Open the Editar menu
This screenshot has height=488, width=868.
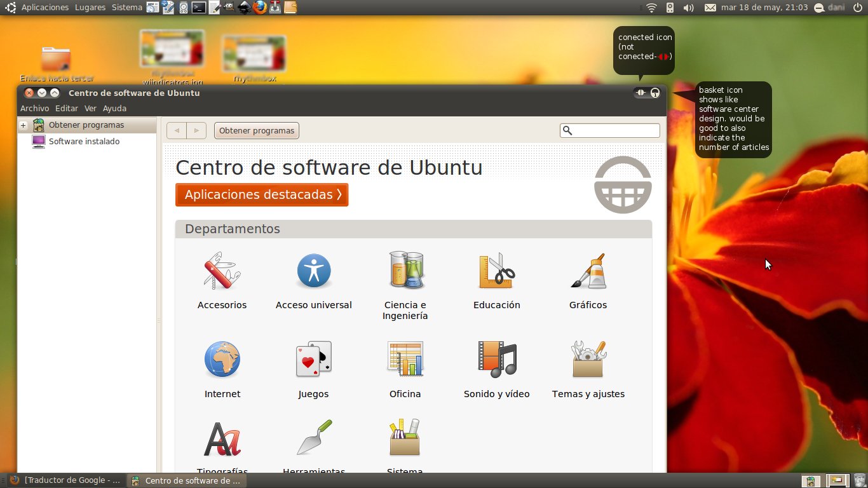click(x=67, y=109)
